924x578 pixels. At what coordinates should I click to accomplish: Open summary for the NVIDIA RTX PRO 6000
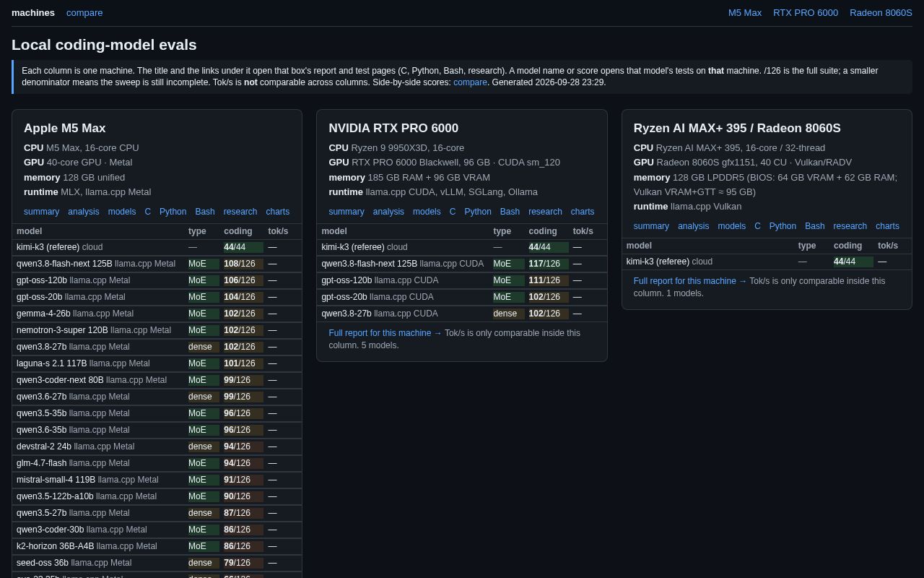click(x=346, y=212)
